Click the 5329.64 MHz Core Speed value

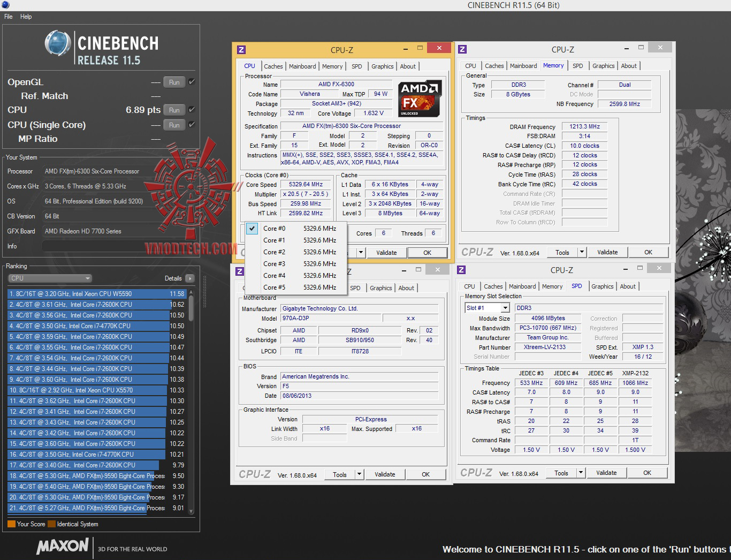coord(306,185)
